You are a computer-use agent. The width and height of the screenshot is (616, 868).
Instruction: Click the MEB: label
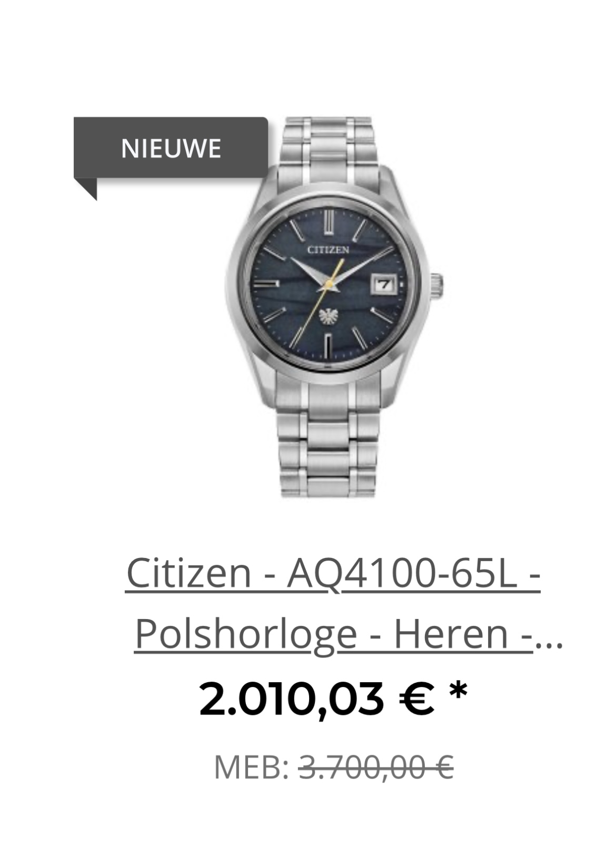click(252, 767)
